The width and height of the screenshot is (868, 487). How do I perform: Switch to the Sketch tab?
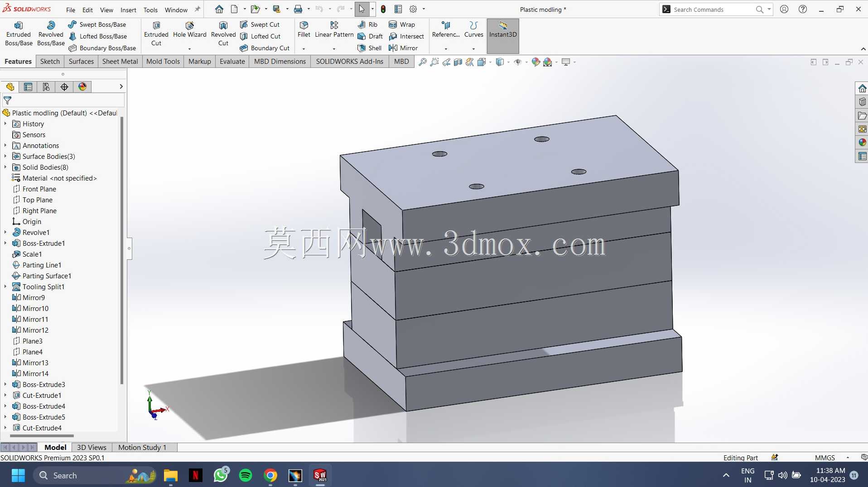(50, 62)
